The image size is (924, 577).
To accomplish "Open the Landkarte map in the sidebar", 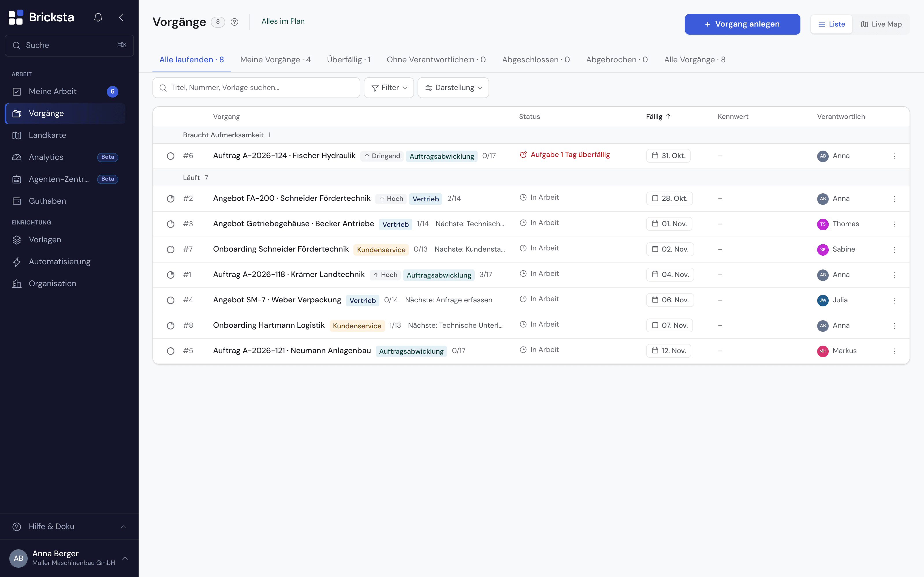I will coord(65,135).
